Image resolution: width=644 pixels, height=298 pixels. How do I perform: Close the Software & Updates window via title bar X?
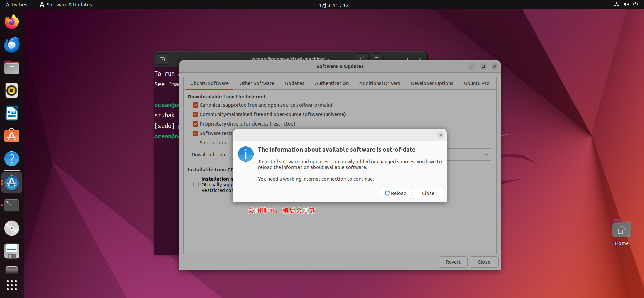coord(495,66)
